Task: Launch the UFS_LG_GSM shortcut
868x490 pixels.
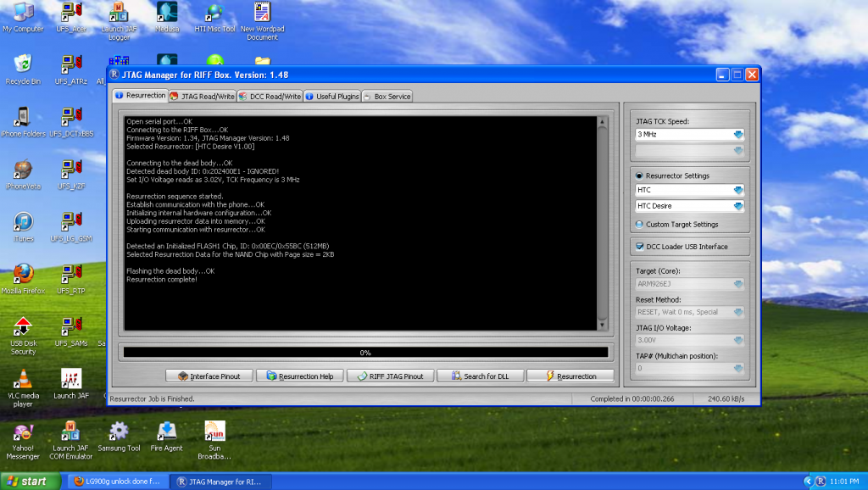Action: point(71,227)
